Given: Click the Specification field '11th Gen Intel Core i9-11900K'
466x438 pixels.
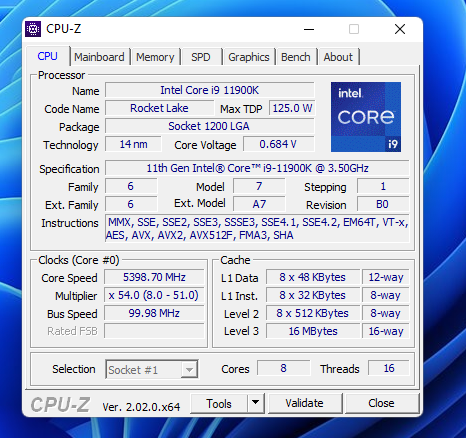Looking at the screenshot, I should (257, 168).
